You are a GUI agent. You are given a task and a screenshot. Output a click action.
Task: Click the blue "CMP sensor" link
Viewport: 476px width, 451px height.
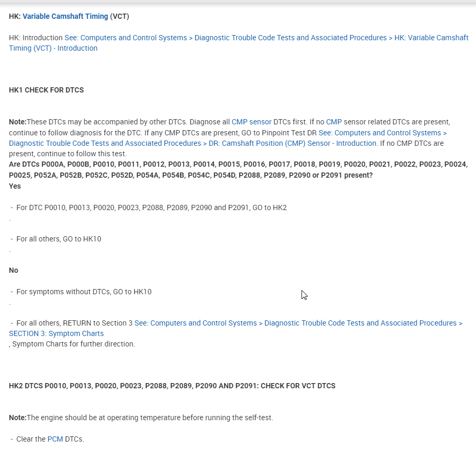click(251, 122)
